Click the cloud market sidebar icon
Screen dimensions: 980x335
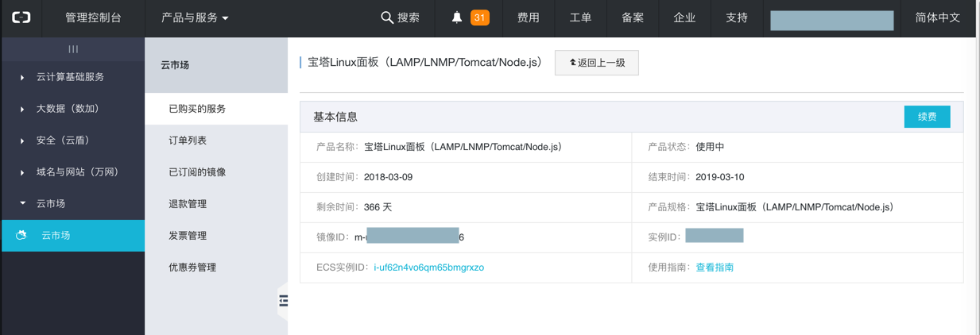(21, 236)
